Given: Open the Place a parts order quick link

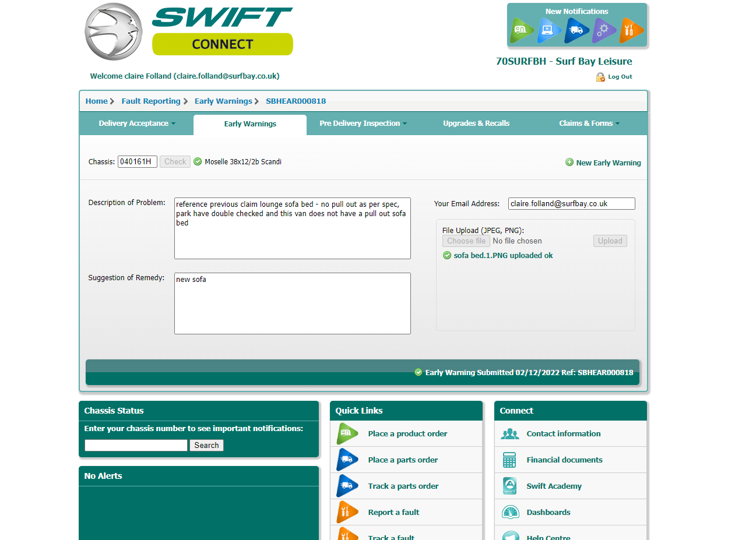Looking at the screenshot, I should click(x=403, y=460).
